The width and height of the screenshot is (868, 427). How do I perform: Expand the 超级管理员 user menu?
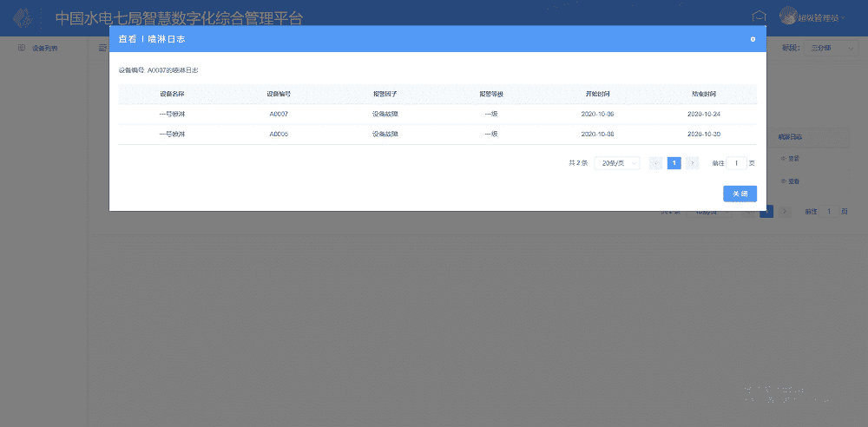tap(820, 17)
